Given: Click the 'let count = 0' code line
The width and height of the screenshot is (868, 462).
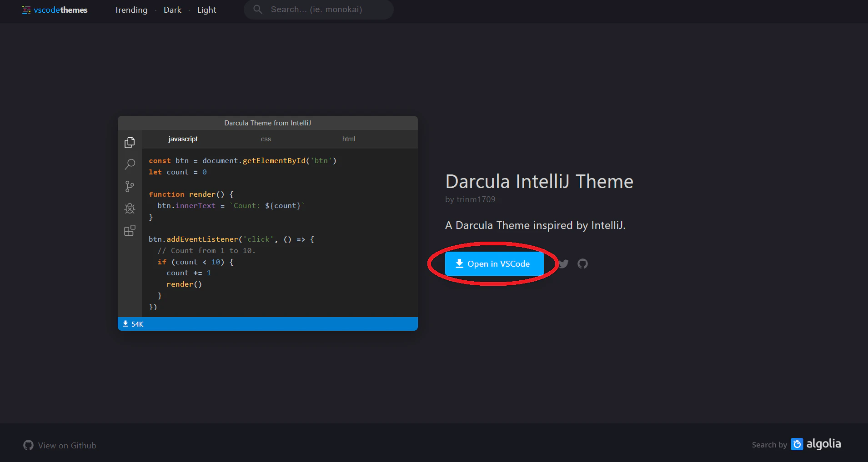Looking at the screenshot, I should [178, 172].
